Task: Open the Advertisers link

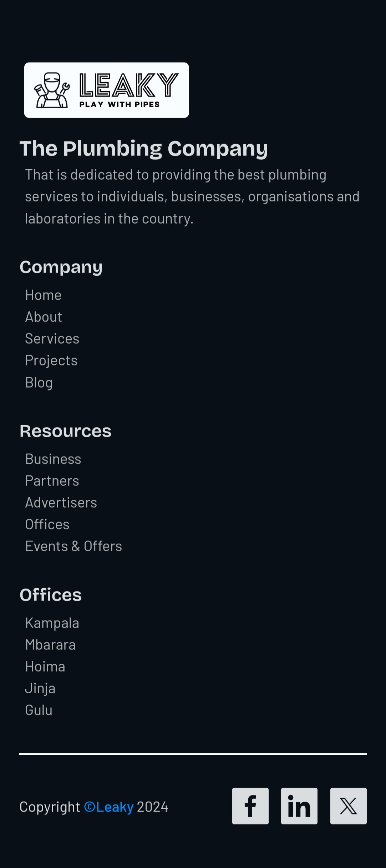Action: point(61,503)
